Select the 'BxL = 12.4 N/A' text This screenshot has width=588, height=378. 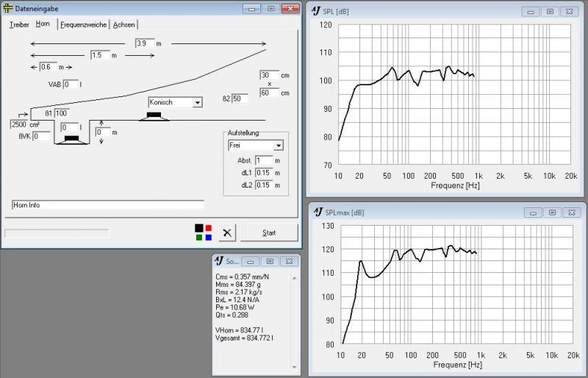[x=237, y=299]
